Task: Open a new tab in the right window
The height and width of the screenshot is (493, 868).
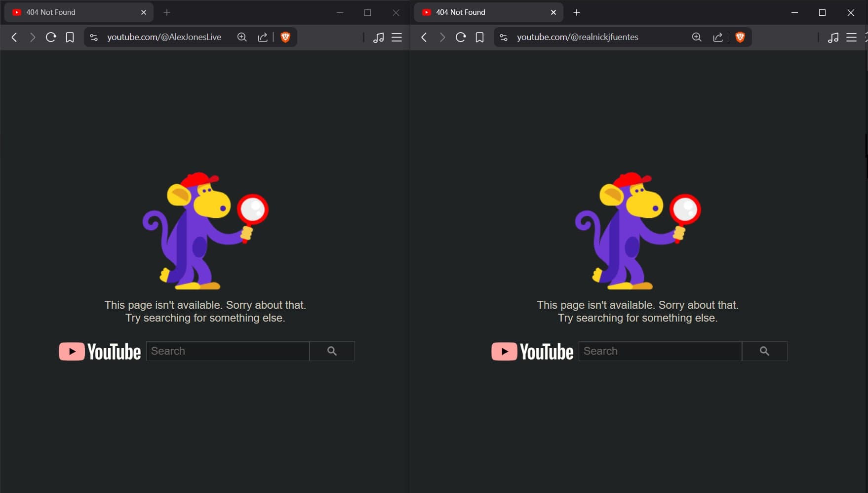Action: pyautogui.click(x=576, y=12)
